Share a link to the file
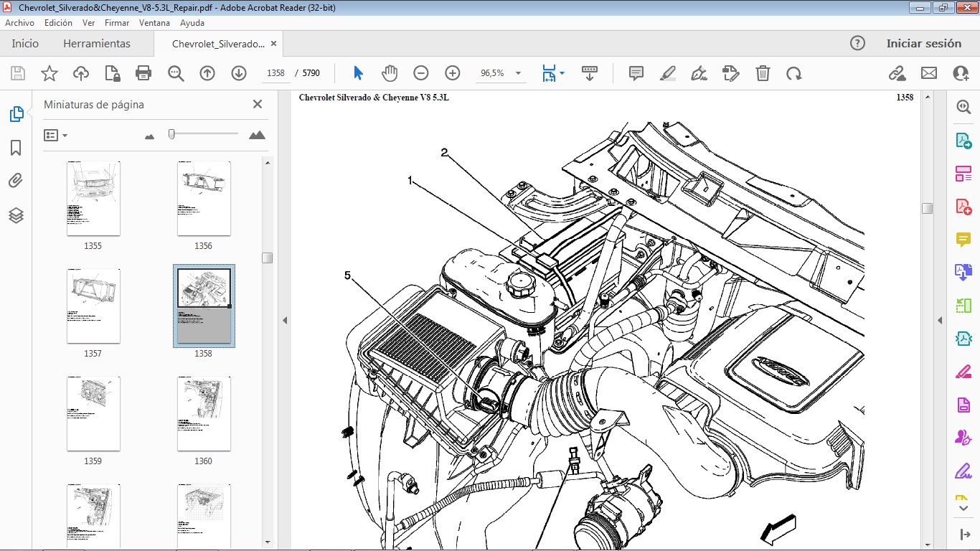 click(897, 73)
